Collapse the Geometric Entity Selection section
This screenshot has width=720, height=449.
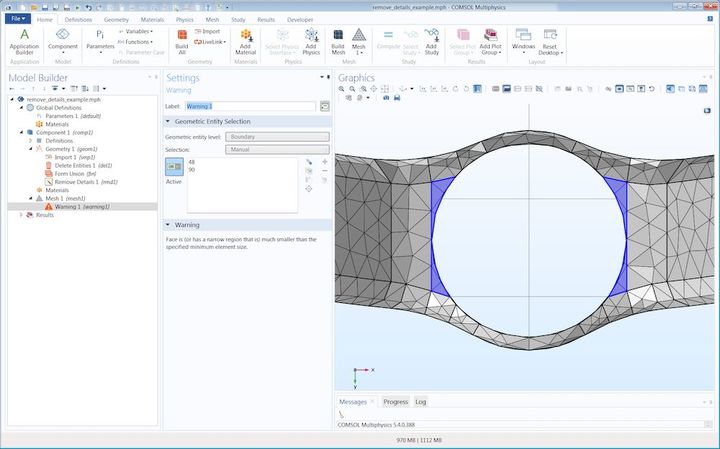(x=168, y=121)
